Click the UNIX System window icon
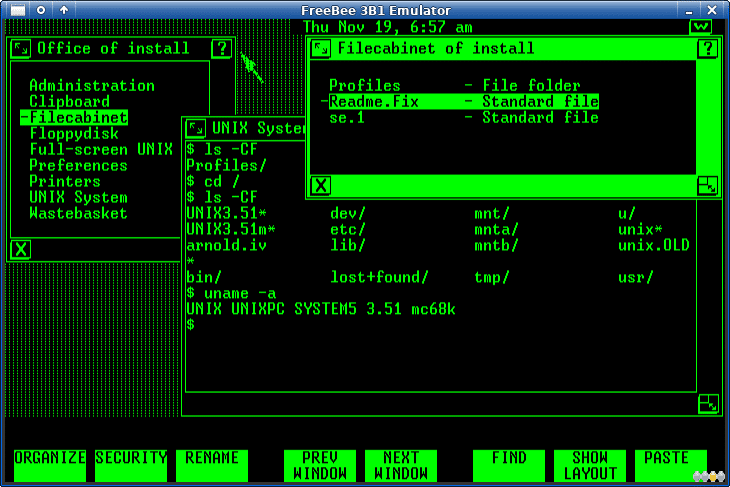Screen dimensions: 730x487 click(196, 128)
